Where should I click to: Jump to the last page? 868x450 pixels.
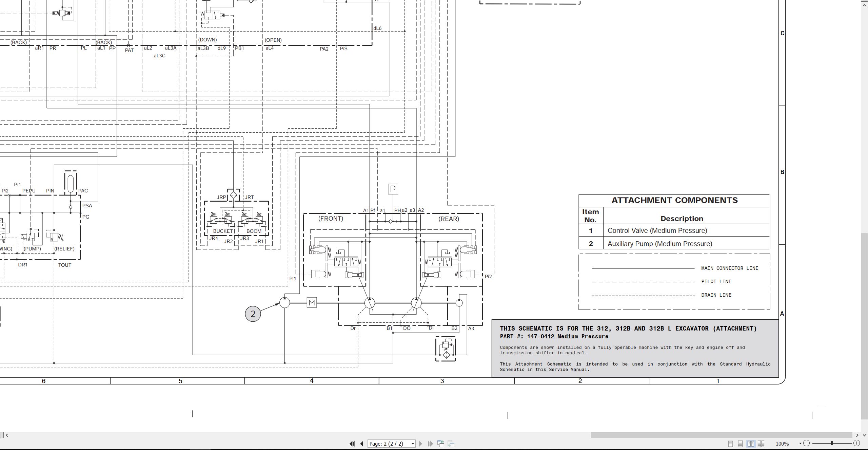[431, 444]
